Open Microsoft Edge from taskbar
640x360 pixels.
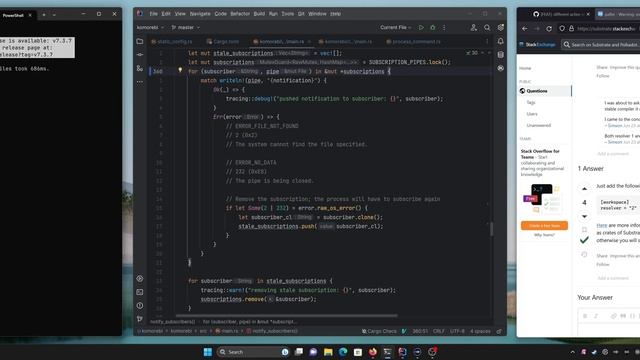tap(343, 352)
